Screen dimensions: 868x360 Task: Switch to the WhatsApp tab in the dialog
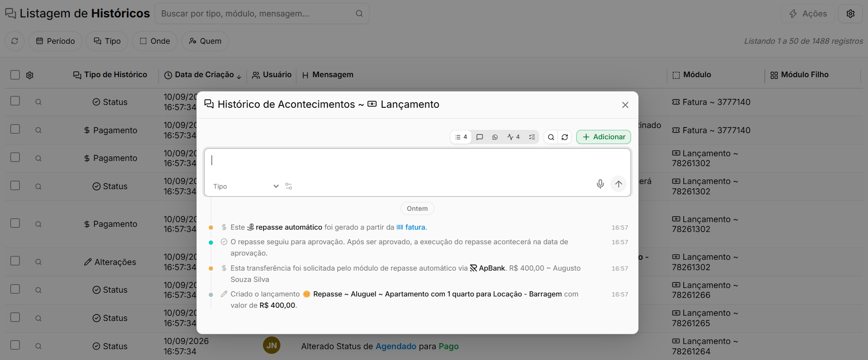pos(495,137)
